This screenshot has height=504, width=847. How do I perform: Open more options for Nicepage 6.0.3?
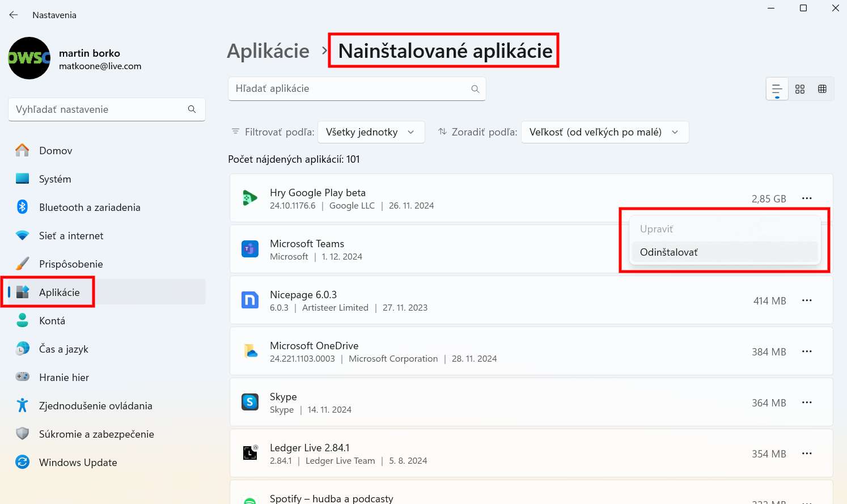(x=807, y=300)
